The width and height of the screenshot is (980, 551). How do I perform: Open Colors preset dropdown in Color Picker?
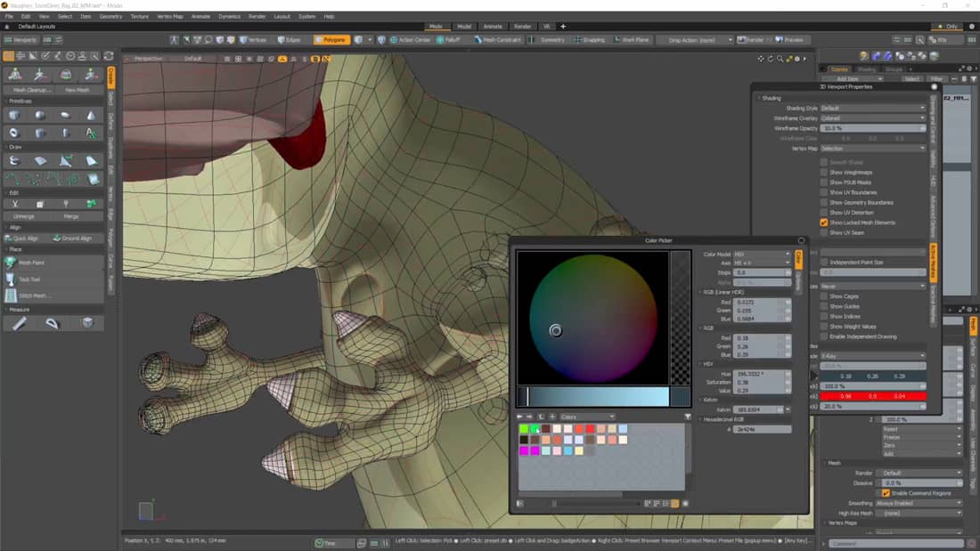tap(587, 417)
